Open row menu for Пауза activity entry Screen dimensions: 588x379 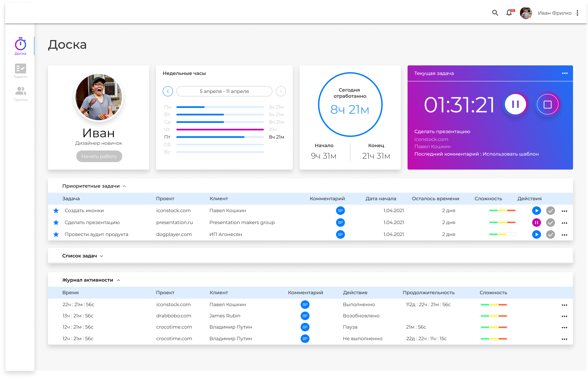coord(564,328)
